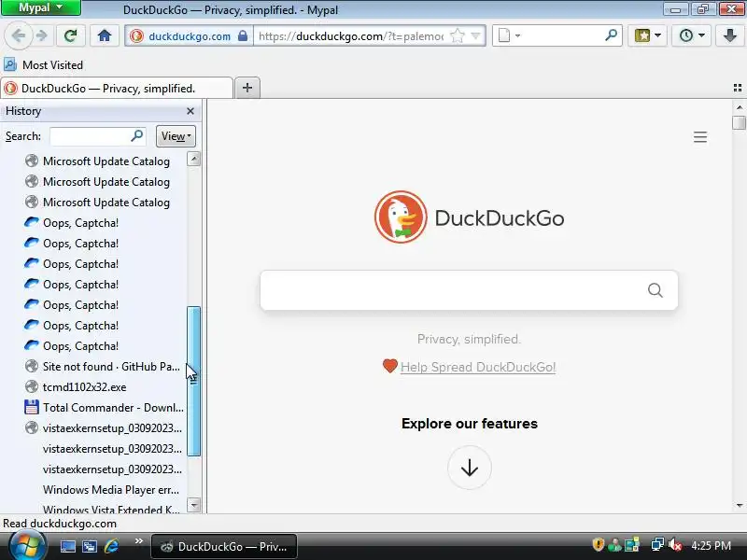Open Help Spread DuckDuckGo link
The width and height of the screenshot is (747, 560).
click(x=478, y=367)
